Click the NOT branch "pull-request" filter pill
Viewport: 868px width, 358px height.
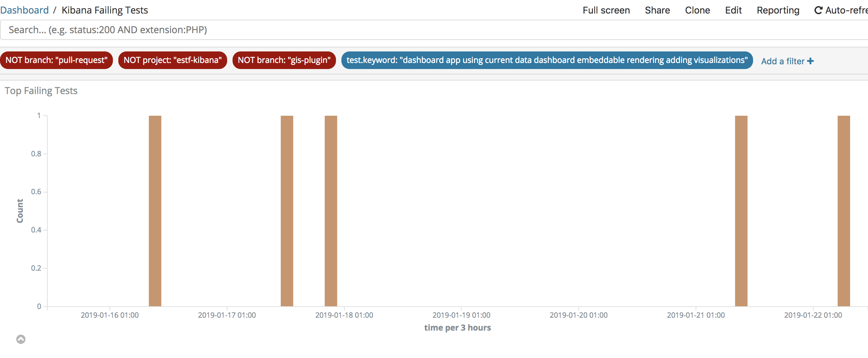56,60
